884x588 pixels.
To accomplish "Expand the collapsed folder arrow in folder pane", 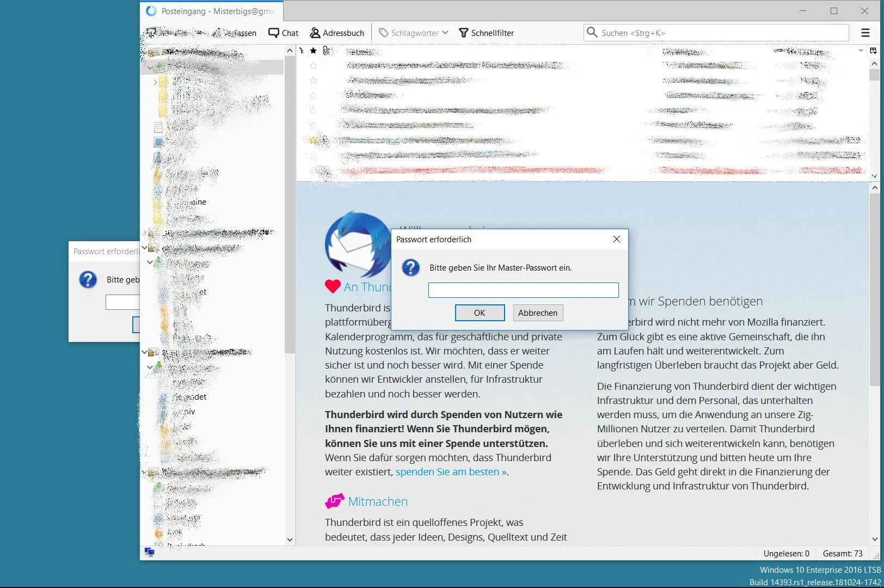I will [x=155, y=82].
